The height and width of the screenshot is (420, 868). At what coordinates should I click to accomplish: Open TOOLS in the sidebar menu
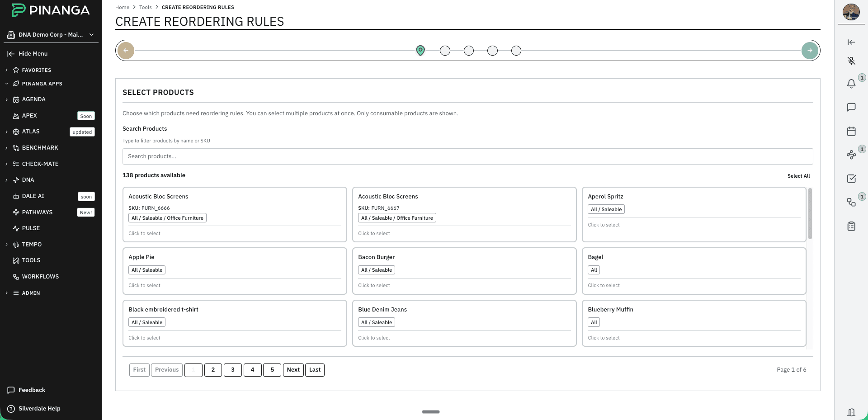pyautogui.click(x=31, y=260)
